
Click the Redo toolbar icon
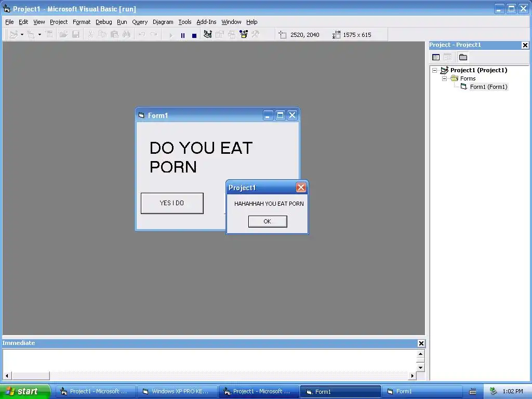(154, 35)
